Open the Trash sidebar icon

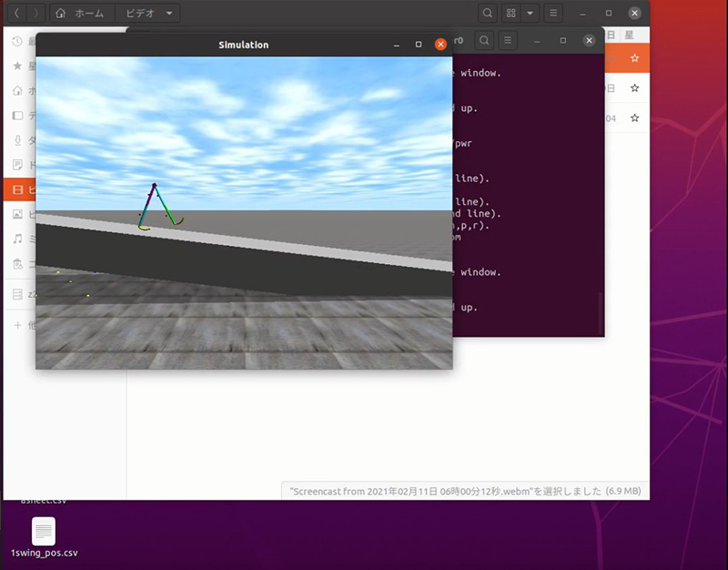coord(18,264)
